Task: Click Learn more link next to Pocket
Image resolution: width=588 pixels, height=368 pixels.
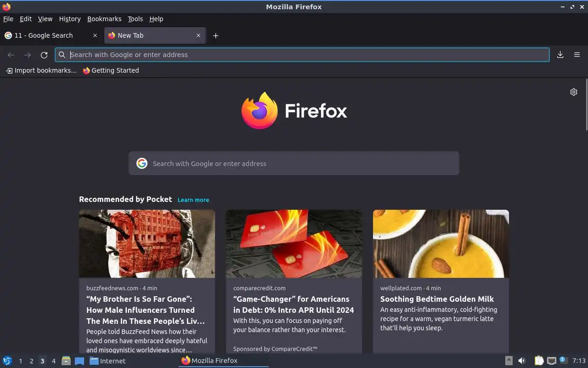Action: [193, 200]
